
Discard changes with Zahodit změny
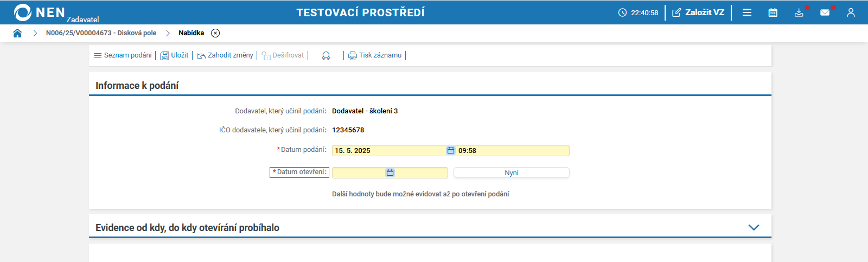(225, 55)
